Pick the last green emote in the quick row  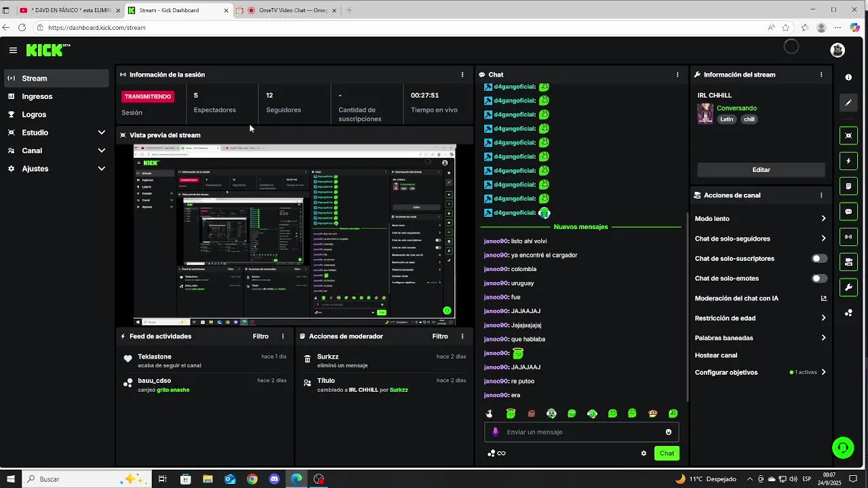(673, 413)
